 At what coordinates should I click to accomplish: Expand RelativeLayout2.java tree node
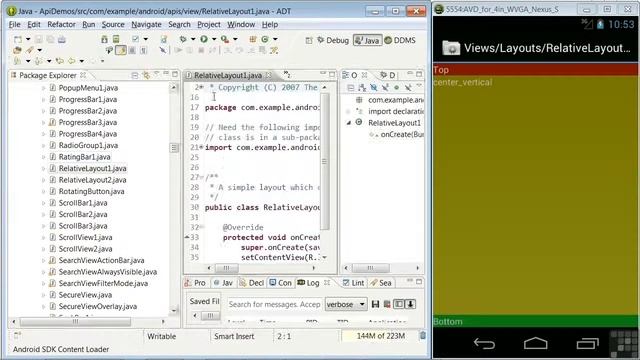tap(43, 180)
